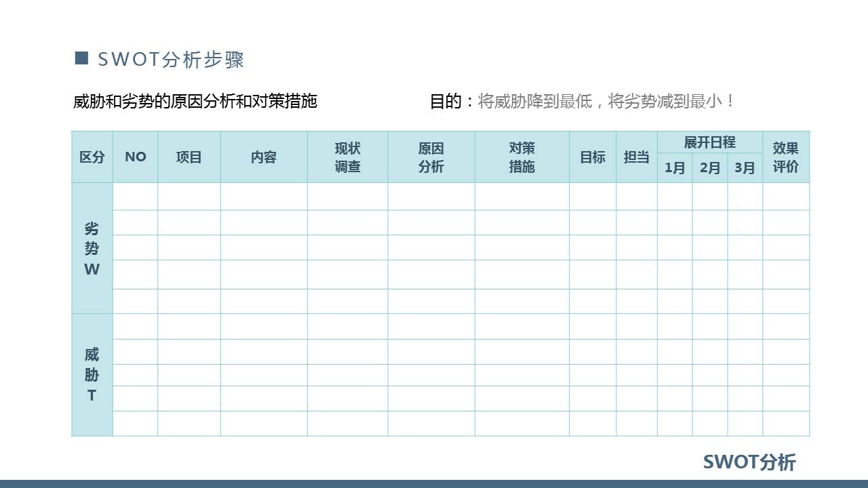Click the 1月 sub-header cell
The height and width of the screenshot is (488, 868).
[675, 169]
